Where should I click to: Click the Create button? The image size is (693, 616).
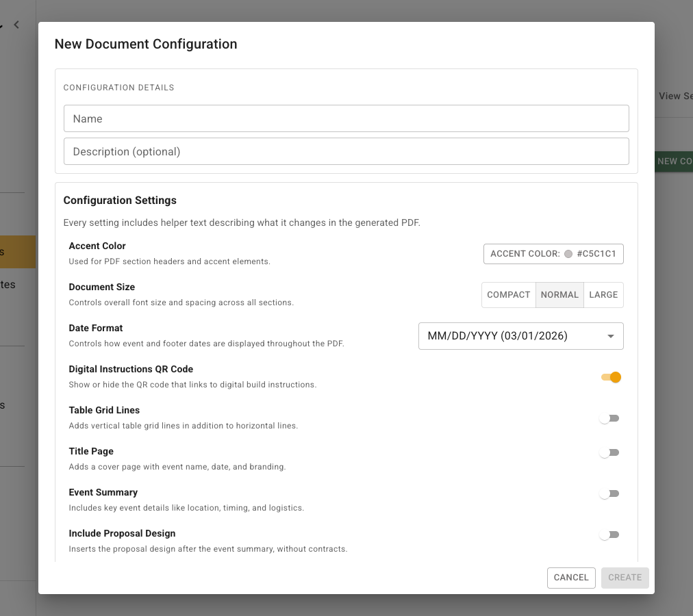625,578
